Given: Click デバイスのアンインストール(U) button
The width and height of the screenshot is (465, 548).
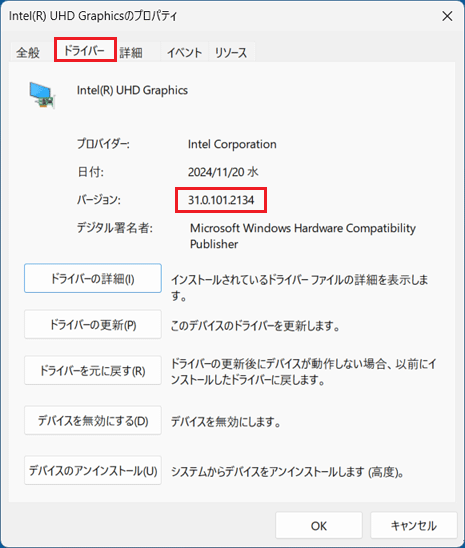Looking at the screenshot, I should coord(93,470).
